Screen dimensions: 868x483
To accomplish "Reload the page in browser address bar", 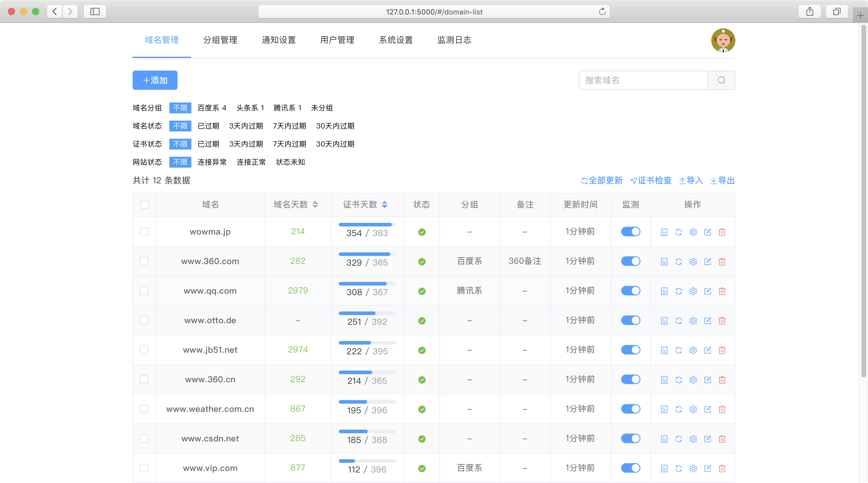I will [602, 12].
